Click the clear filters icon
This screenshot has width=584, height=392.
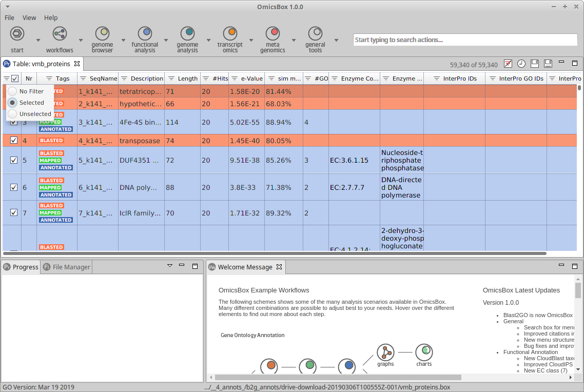click(x=508, y=64)
